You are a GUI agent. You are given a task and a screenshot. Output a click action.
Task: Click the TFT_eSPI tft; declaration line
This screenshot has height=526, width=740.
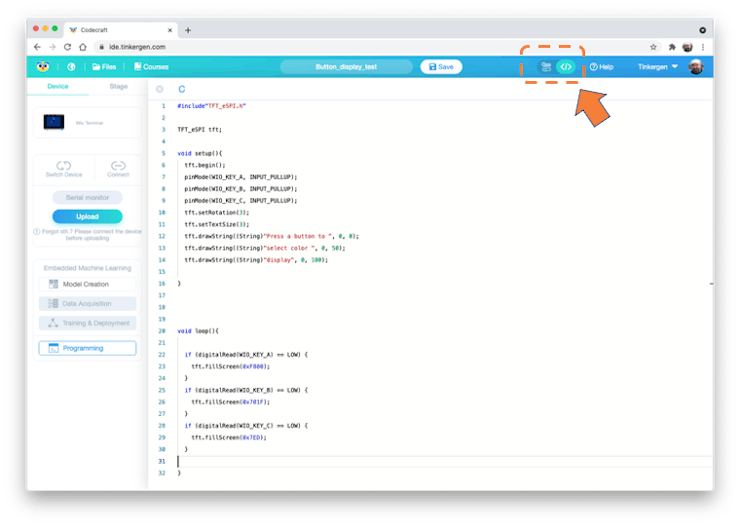pos(199,129)
